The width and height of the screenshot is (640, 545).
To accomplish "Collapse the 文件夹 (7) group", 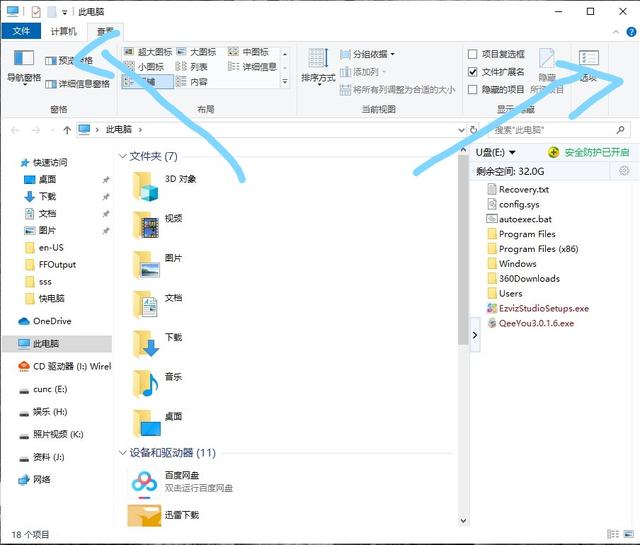I will coord(122,156).
